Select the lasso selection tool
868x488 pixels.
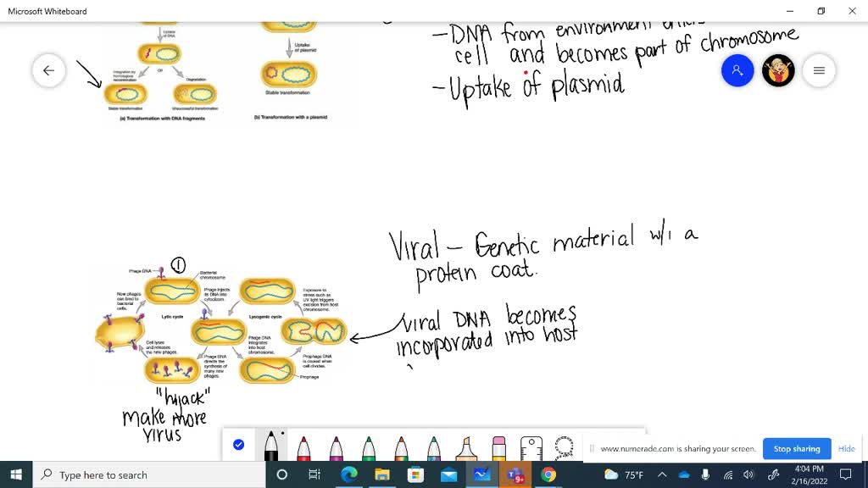pos(564,446)
